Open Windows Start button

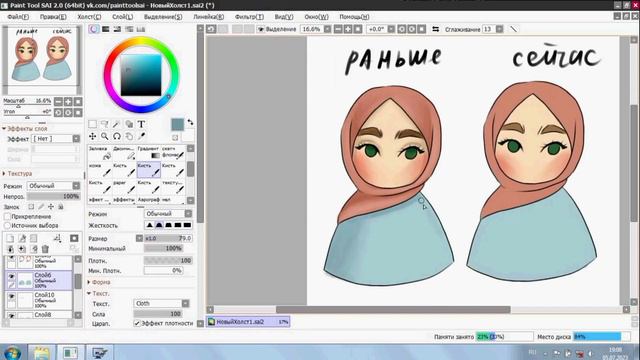pyautogui.click(x=12, y=353)
